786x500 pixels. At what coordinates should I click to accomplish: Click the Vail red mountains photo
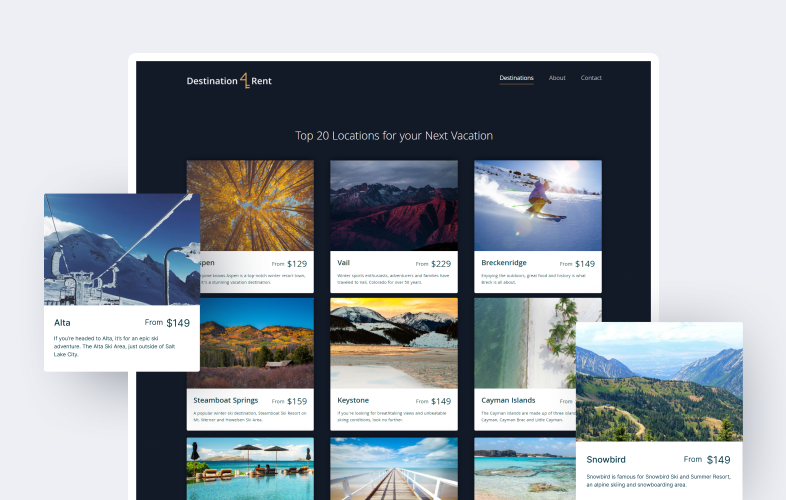394,206
